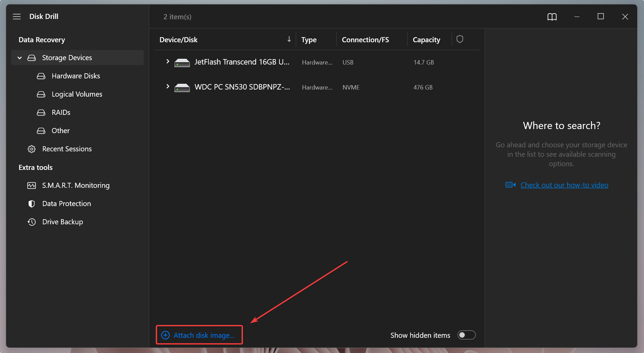
Task: Select Storage Devices in sidebar
Action: point(77,58)
